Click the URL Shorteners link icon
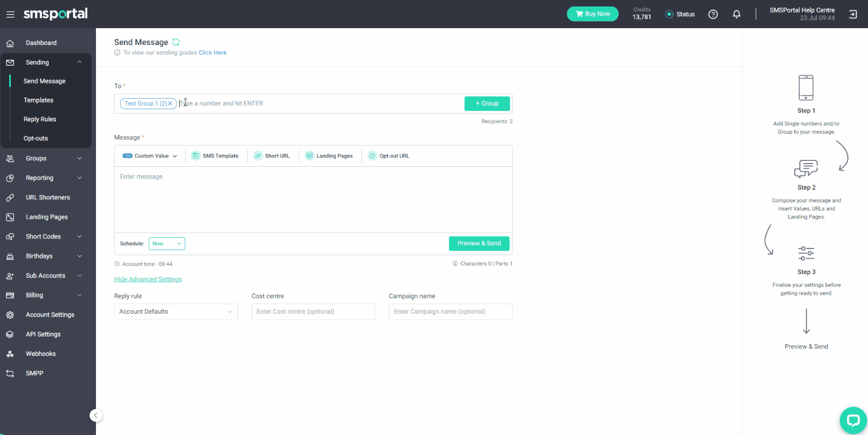The image size is (868, 435). click(x=10, y=198)
